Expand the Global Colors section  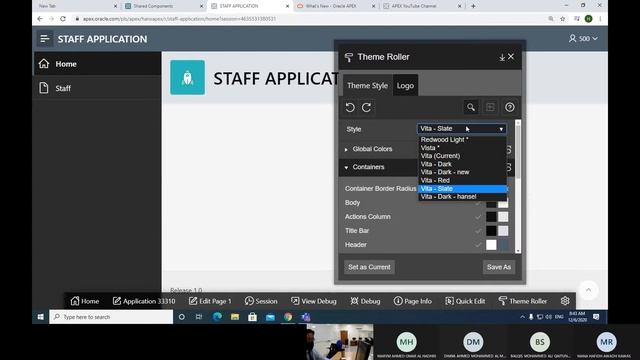pyautogui.click(x=346, y=149)
